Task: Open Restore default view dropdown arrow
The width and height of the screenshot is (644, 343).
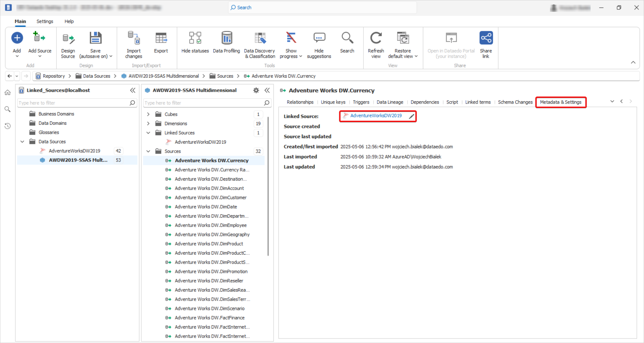Action: tap(416, 56)
